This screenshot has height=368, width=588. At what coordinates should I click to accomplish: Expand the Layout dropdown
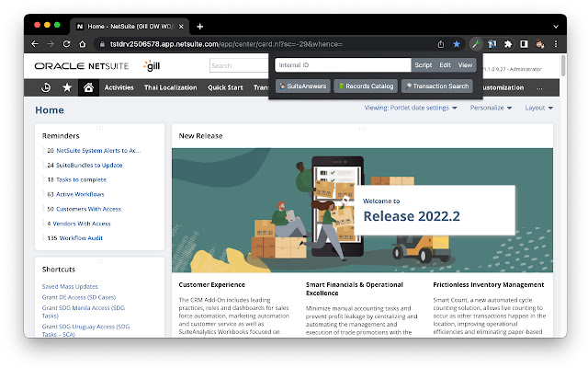[x=539, y=108]
